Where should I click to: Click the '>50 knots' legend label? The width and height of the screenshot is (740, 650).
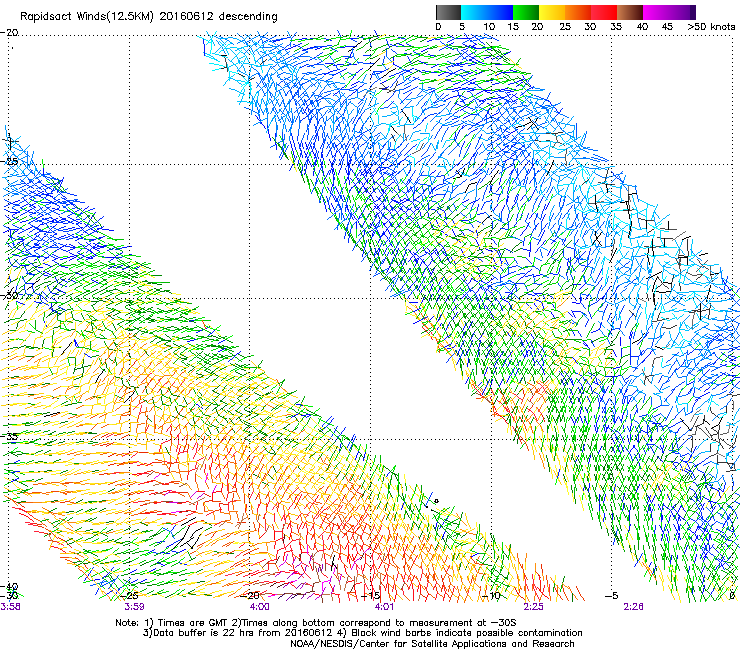coord(711,27)
